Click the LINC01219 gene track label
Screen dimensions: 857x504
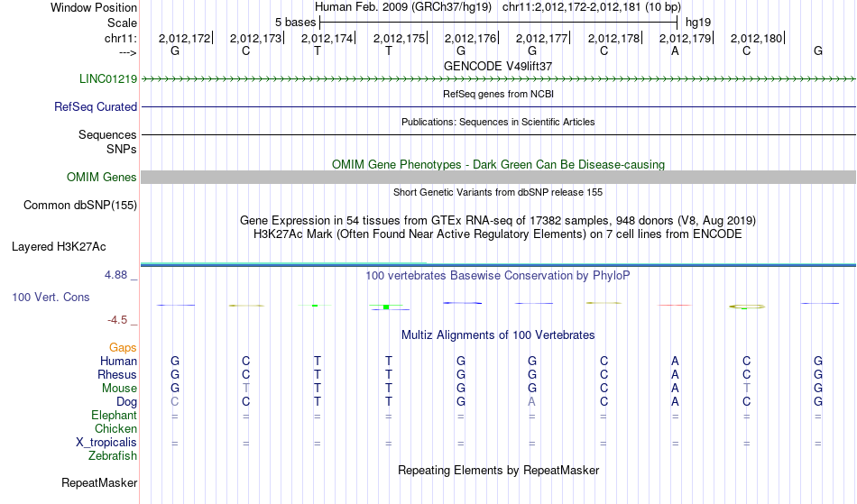point(107,78)
